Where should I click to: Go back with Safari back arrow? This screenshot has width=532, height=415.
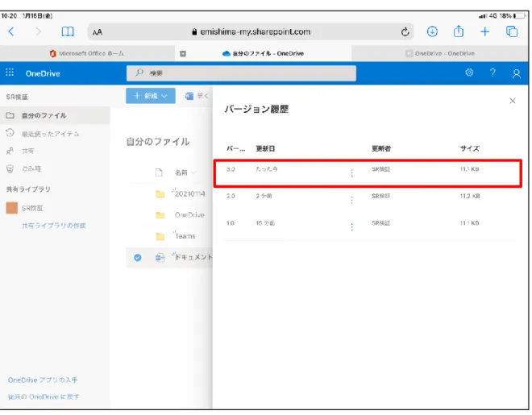[11, 32]
